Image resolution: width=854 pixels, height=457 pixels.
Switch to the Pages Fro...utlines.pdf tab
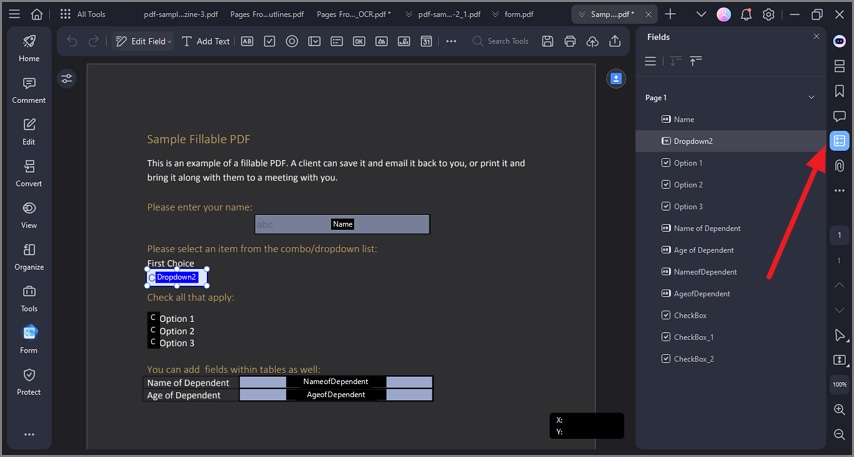click(267, 15)
